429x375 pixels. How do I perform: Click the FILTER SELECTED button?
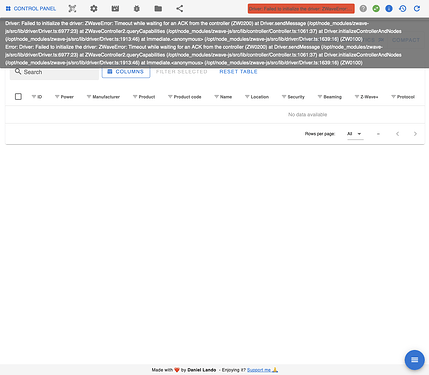[x=182, y=72]
